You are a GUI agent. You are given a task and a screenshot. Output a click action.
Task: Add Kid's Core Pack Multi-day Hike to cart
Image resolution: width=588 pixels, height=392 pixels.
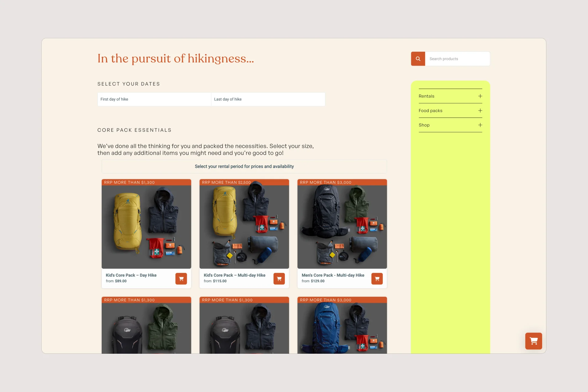click(x=279, y=279)
